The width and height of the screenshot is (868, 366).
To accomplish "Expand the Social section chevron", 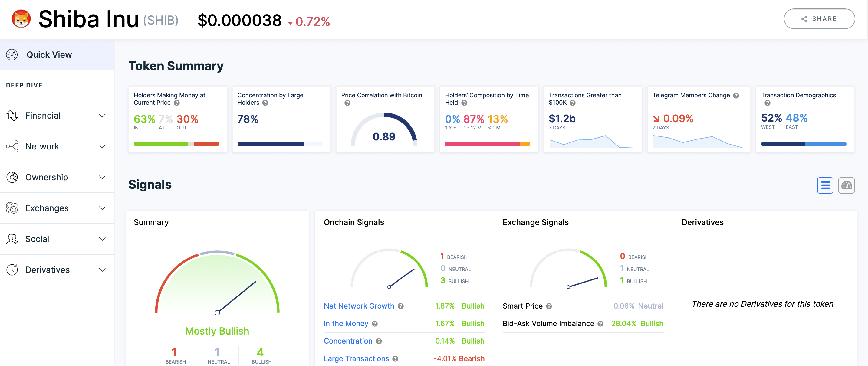I will (x=102, y=239).
